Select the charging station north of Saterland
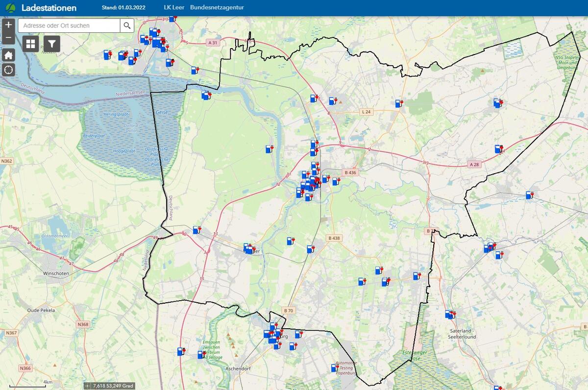The width and height of the screenshot is (588, 390). click(450, 314)
